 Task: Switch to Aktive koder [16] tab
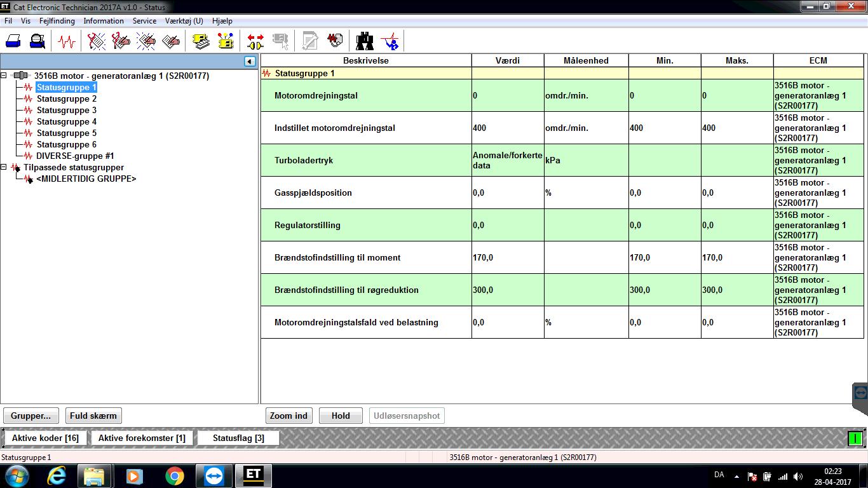click(x=45, y=438)
